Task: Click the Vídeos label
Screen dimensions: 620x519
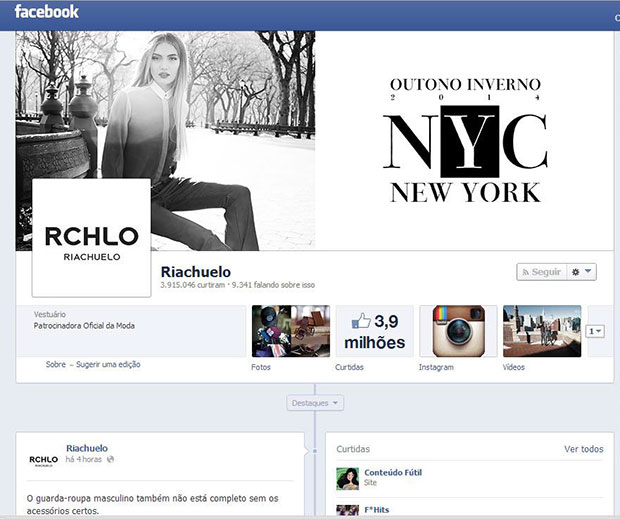Action: tap(514, 367)
